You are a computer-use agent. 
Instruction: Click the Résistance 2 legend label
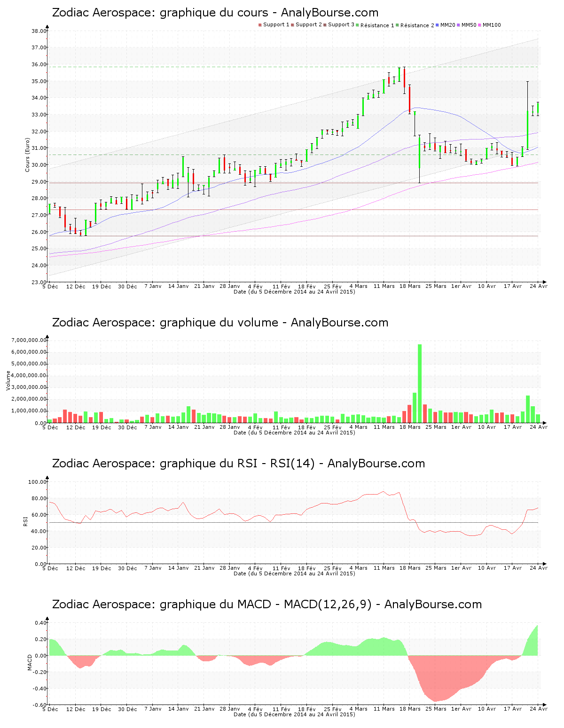(x=417, y=25)
